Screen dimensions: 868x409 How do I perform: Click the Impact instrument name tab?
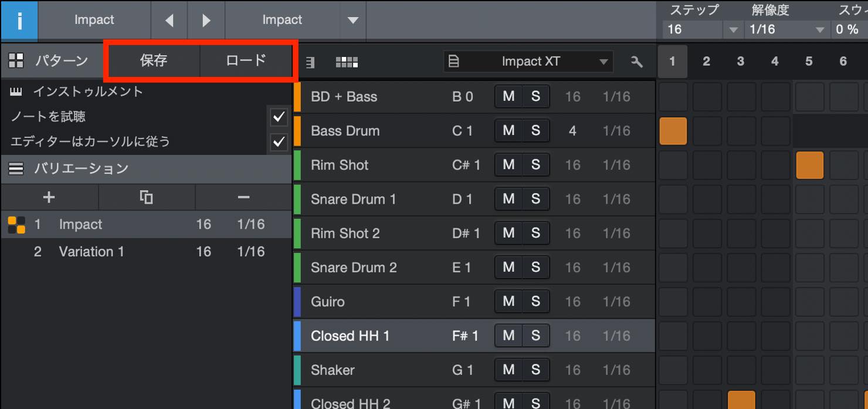coord(94,20)
